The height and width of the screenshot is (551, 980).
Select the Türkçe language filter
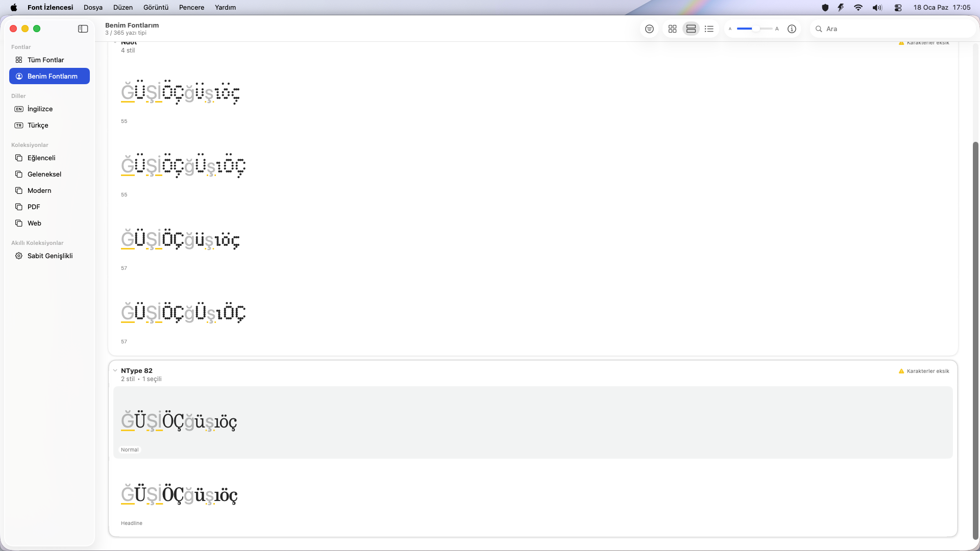click(38, 125)
